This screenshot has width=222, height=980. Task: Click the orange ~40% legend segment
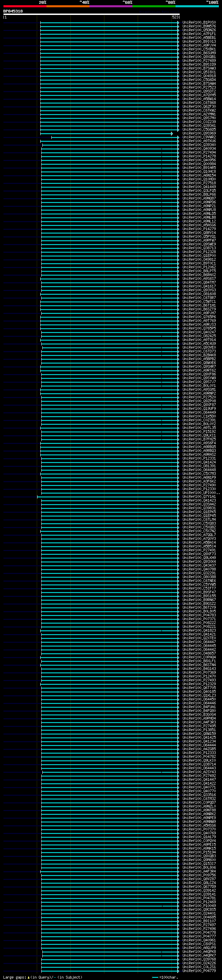pyautogui.click(x=68, y=6)
